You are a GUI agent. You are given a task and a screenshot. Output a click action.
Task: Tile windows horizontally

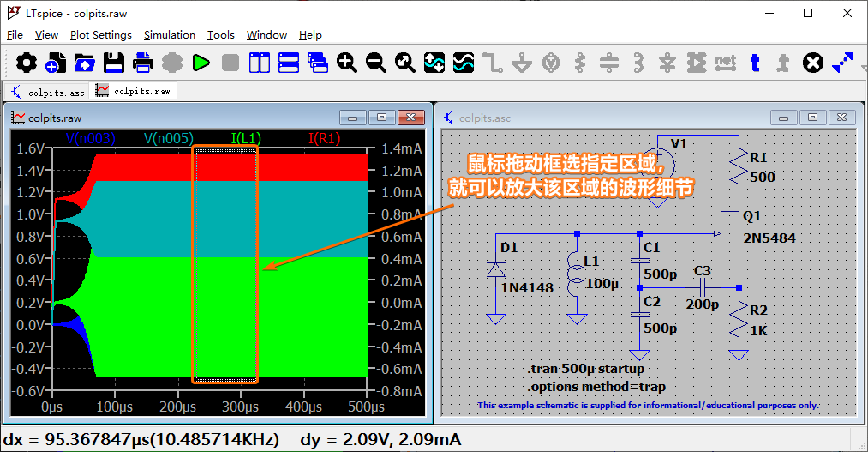click(x=289, y=63)
